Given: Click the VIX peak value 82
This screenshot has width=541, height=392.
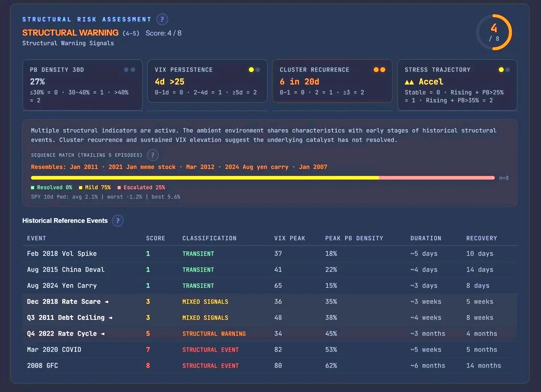Looking at the screenshot, I should click(x=278, y=350).
